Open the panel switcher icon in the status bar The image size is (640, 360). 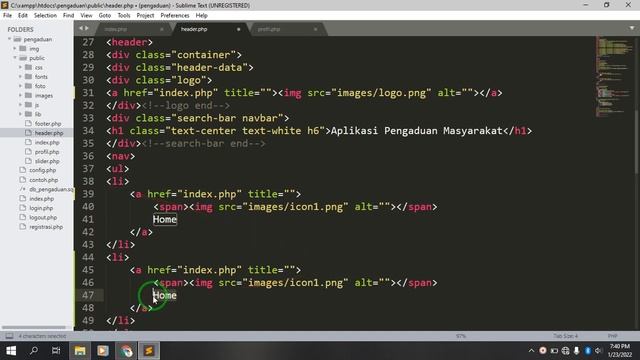(x=9, y=336)
